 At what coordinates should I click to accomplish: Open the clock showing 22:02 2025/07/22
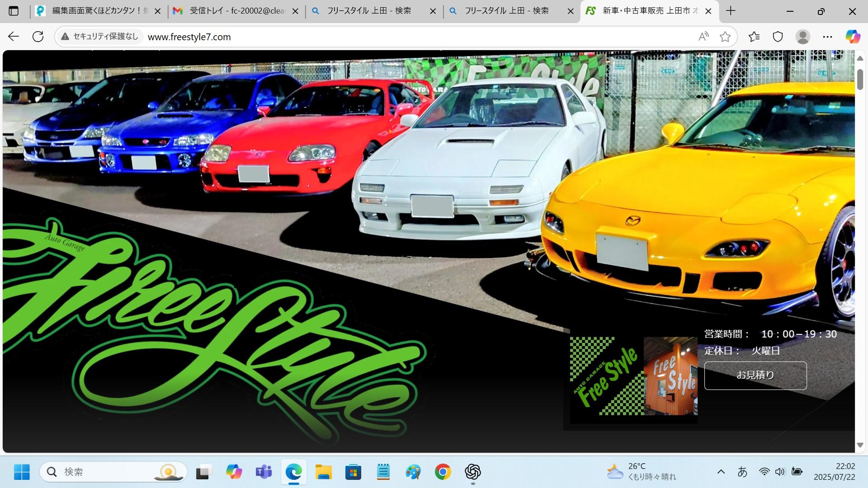click(x=835, y=472)
